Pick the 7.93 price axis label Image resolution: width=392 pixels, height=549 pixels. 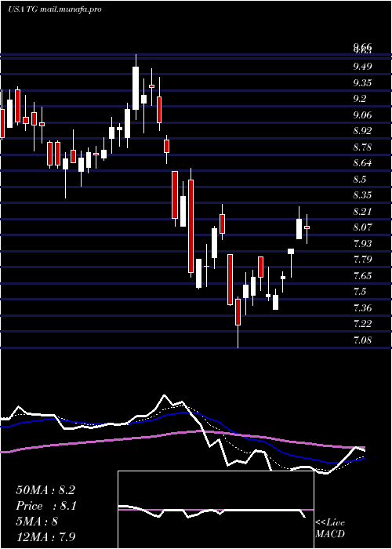362,244
